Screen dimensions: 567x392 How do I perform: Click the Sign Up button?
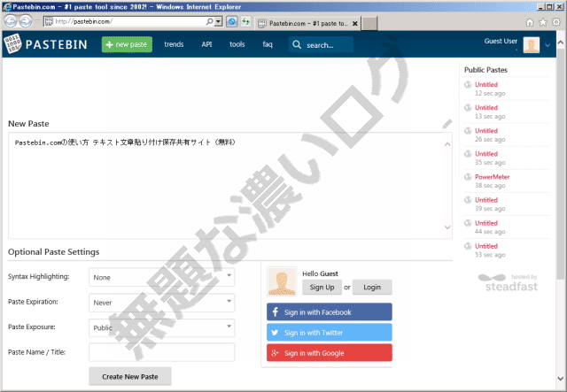coord(322,288)
